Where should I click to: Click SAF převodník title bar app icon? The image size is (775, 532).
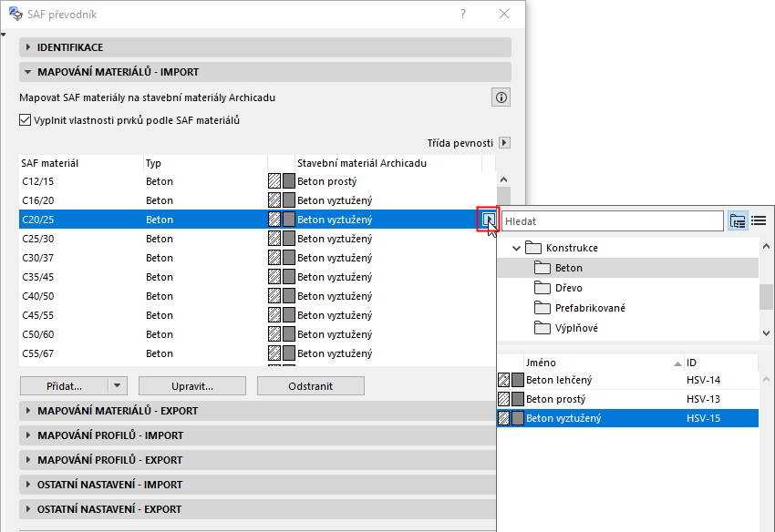point(15,14)
